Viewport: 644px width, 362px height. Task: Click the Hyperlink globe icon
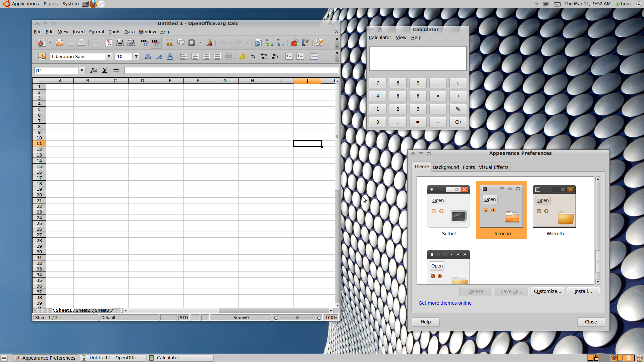pos(258,43)
